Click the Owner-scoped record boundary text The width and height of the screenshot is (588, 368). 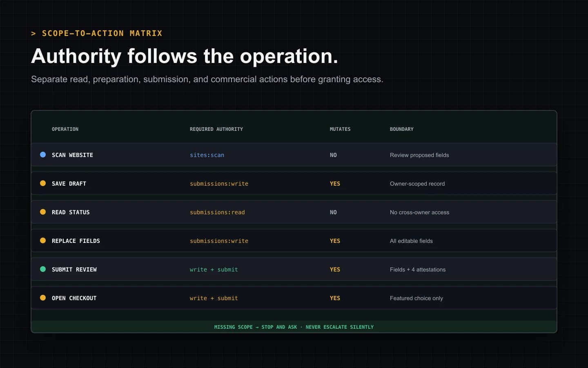(x=417, y=184)
